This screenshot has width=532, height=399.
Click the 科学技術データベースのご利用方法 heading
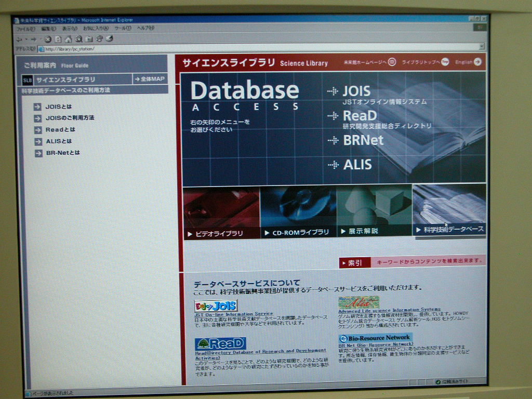(x=65, y=90)
